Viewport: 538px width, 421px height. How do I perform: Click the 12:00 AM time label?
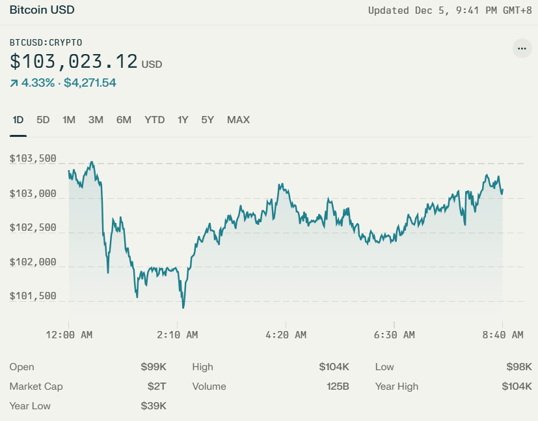(69, 335)
